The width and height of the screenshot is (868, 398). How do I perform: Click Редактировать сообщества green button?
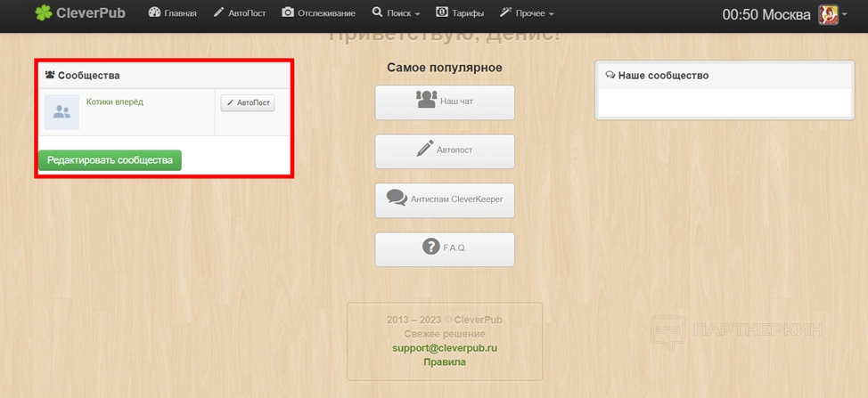[110, 160]
